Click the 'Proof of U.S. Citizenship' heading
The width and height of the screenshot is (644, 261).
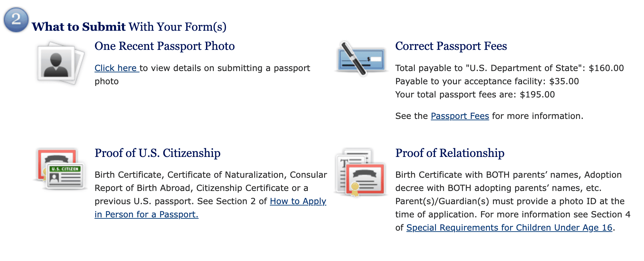(x=157, y=153)
